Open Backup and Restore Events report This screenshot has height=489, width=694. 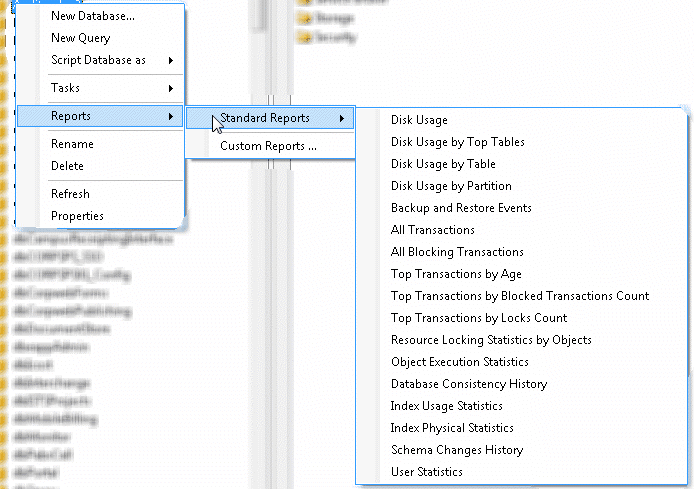coord(461,208)
